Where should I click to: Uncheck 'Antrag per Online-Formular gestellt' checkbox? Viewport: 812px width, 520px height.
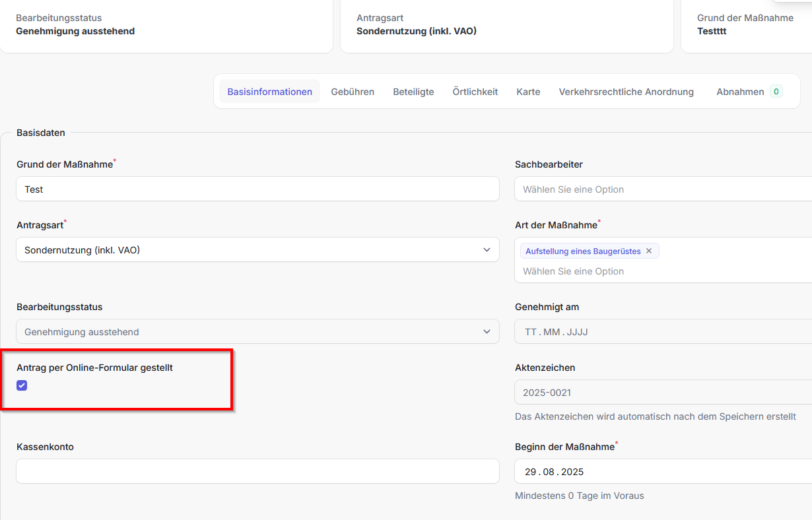(x=22, y=385)
